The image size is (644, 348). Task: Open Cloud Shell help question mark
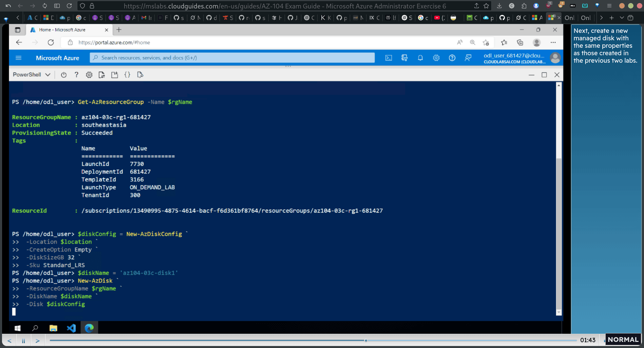point(76,75)
